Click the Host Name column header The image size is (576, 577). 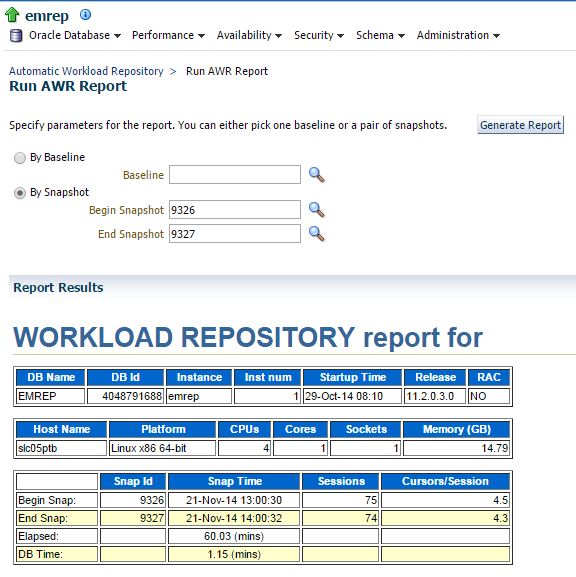click(61, 429)
